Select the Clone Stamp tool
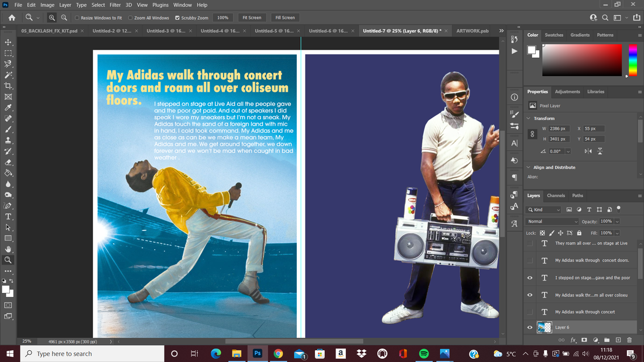The width and height of the screenshot is (644, 362). pos(8,140)
